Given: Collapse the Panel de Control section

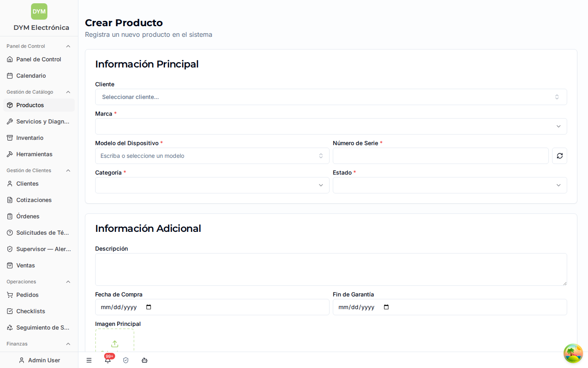Looking at the screenshot, I should click(x=68, y=46).
